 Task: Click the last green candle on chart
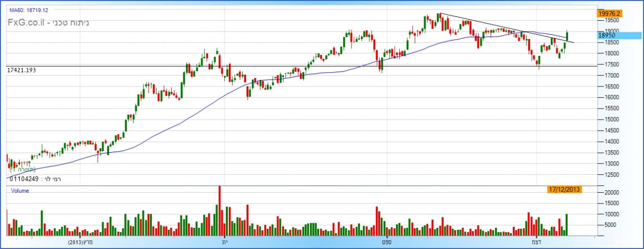coord(568,35)
